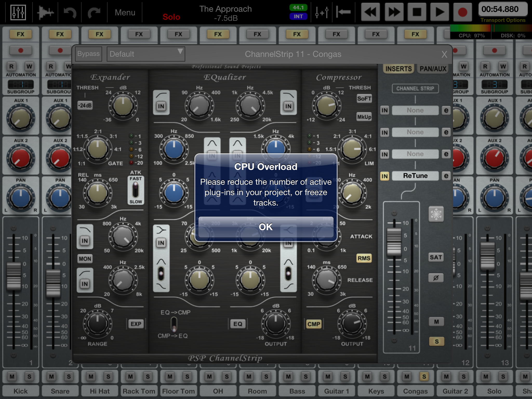The image size is (532, 399).
Task: Toggle SAT saturation on channel 11
Action: click(436, 257)
